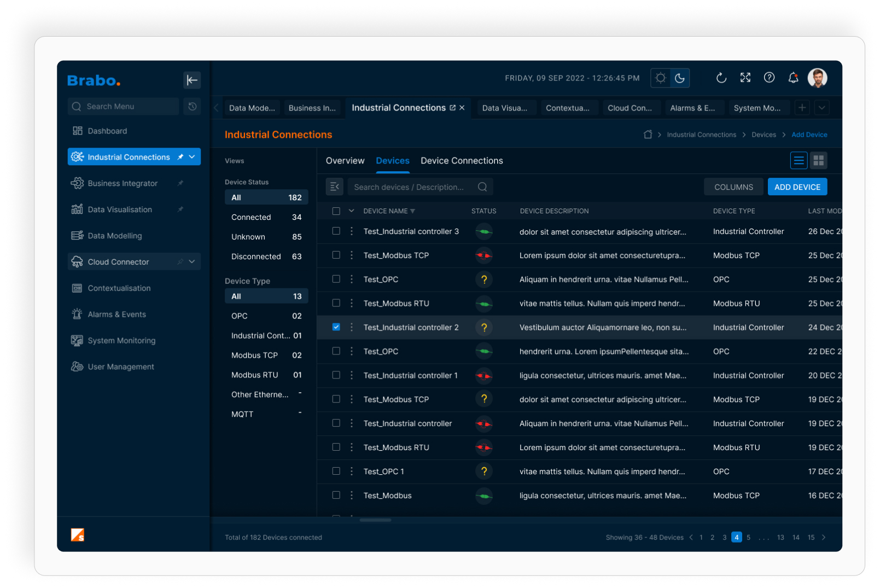Viewport: 880px width, 588px height.
Task: Switch to the Device Connections tab
Action: [x=461, y=161]
